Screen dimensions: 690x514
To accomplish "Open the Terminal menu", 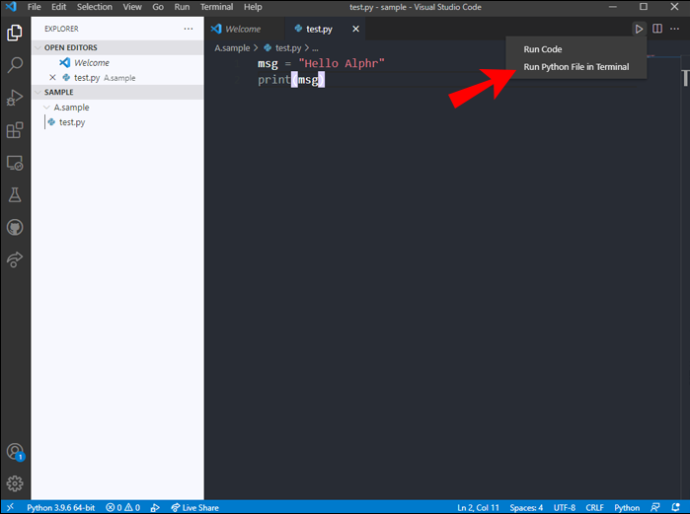I will click(x=217, y=7).
